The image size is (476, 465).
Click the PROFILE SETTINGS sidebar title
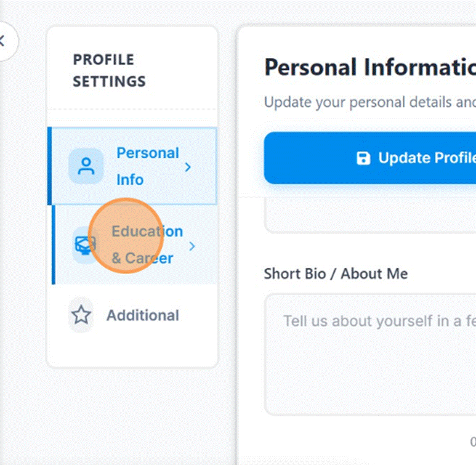(109, 70)
